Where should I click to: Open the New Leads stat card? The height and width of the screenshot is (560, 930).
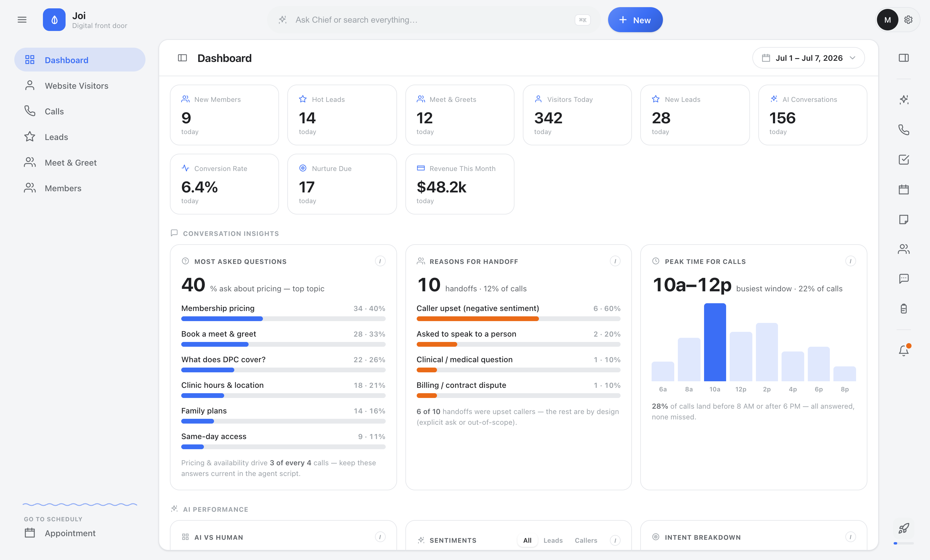695,115
